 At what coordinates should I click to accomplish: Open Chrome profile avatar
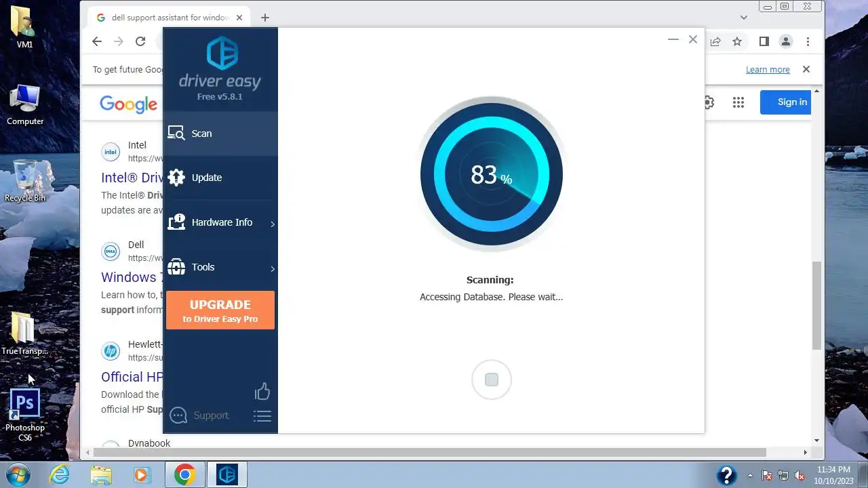point(786,41)
